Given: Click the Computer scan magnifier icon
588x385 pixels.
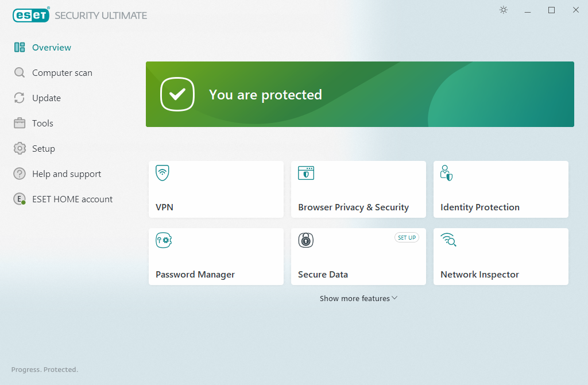Looking at the screenshot, I should [x=20, y=73].
